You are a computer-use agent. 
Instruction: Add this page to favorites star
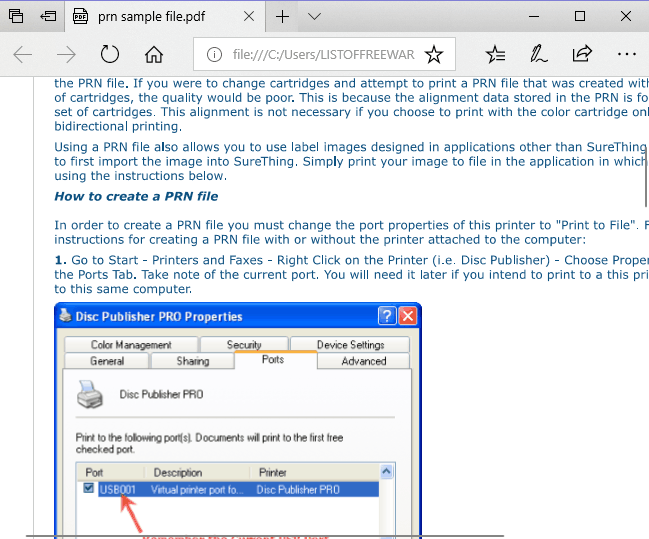[x=434, y=54]
